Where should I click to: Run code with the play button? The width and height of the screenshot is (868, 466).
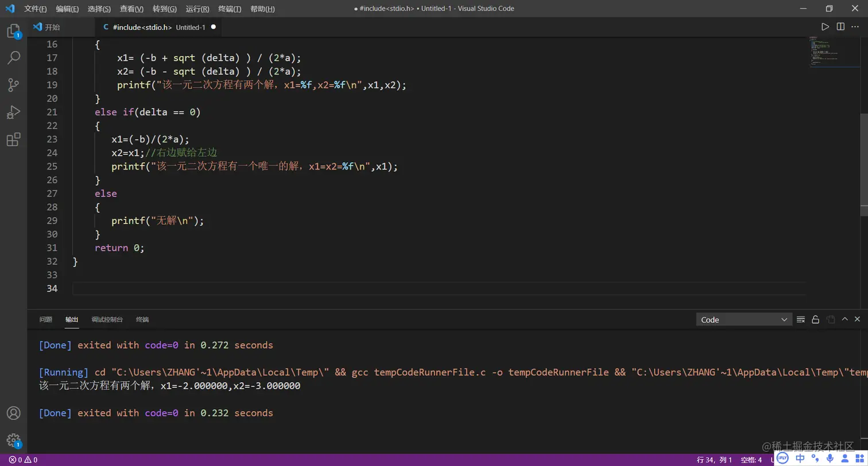[825, 27]
